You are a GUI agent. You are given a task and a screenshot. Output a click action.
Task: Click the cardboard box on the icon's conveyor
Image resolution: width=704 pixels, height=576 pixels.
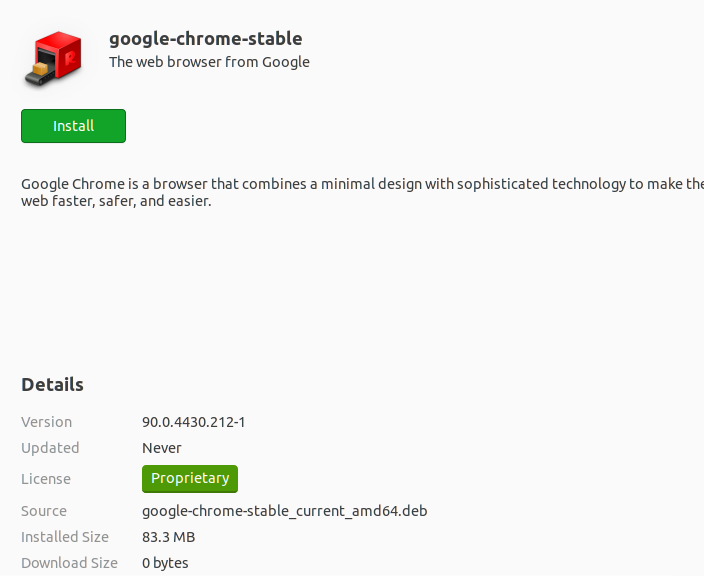pyautogui.click(x=40, y=69)
